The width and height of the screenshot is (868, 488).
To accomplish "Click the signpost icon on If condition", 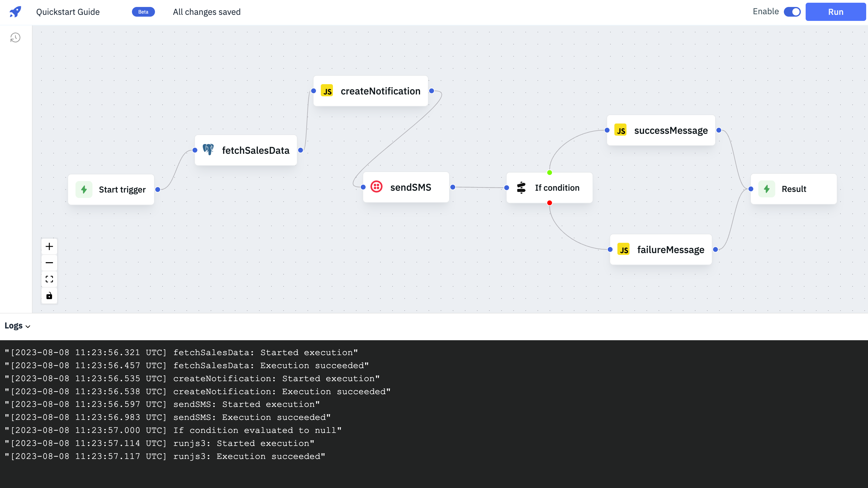I will (x=521, y=188).
